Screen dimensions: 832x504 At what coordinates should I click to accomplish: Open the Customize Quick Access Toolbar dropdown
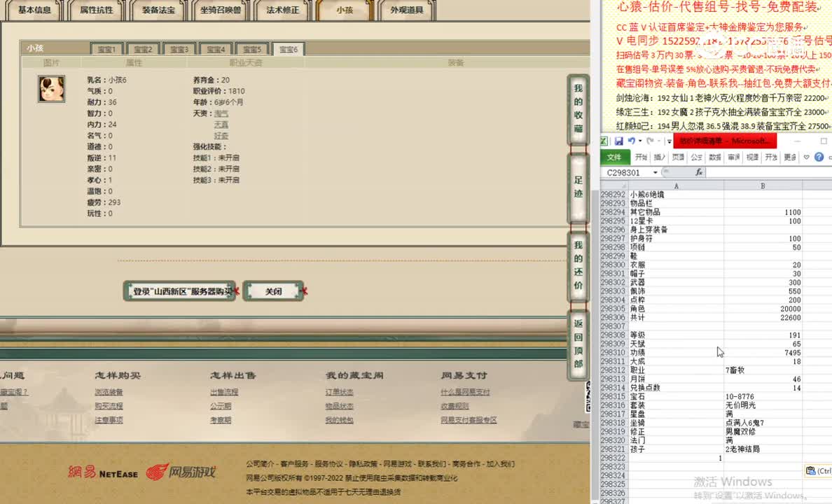[669, 141]
